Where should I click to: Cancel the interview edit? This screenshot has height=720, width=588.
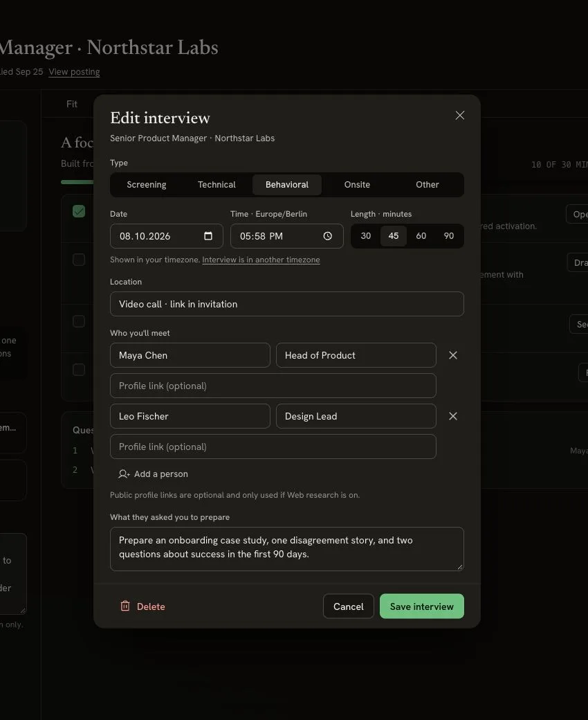(x=348, y=606)
